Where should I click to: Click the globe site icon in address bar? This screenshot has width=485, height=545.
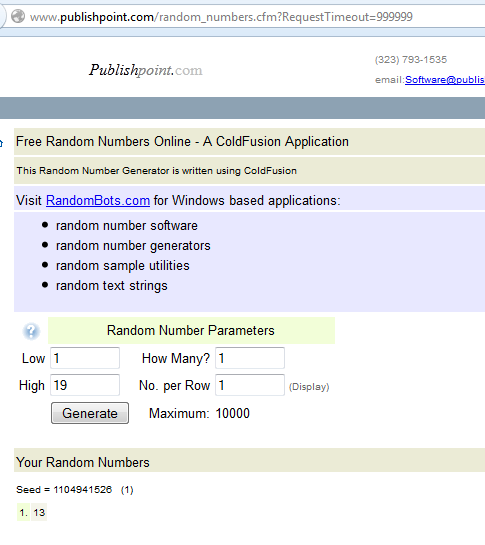coord(18,16)
